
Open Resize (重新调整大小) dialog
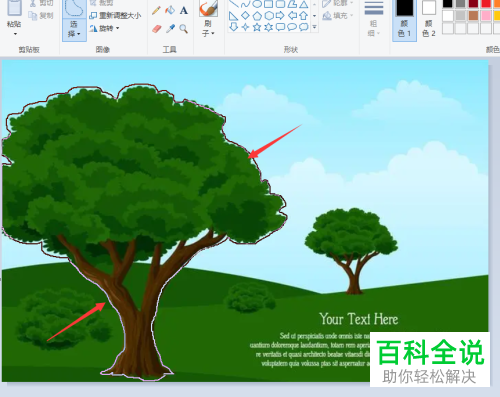(x=115, y=16)
